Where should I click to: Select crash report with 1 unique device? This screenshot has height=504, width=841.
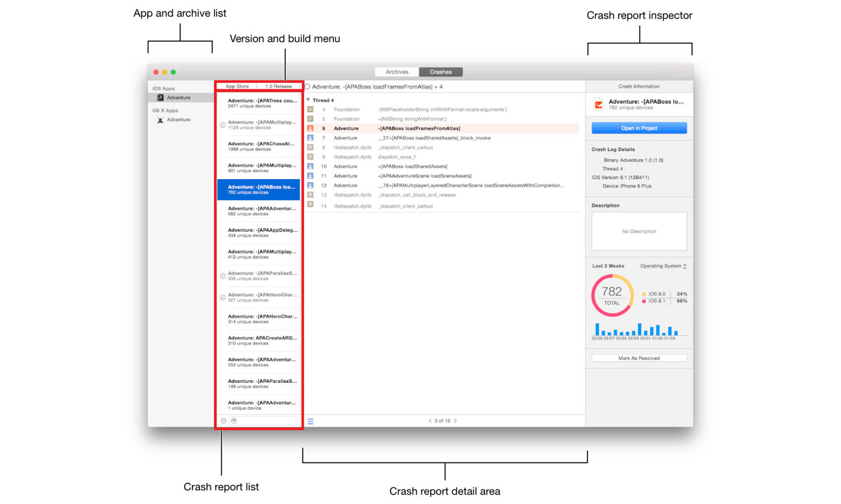click(x=258, y=405)
